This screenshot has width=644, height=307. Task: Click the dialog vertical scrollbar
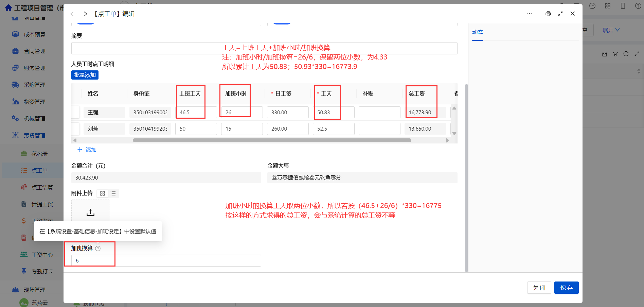coord(466,177)
